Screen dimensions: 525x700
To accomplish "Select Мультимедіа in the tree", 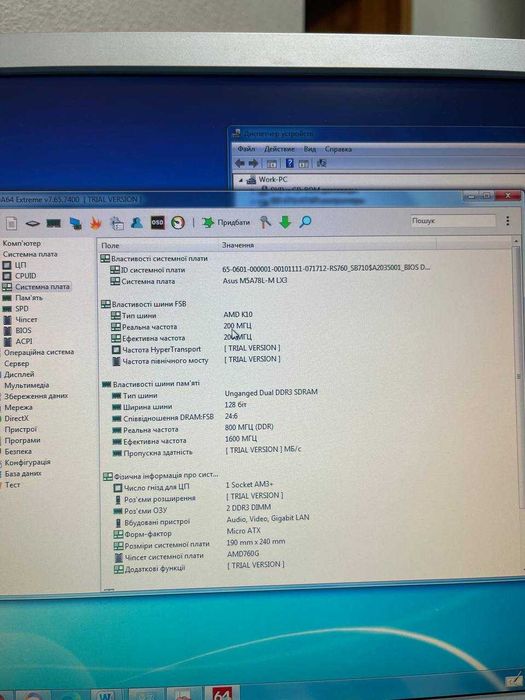I will [26, 385].
